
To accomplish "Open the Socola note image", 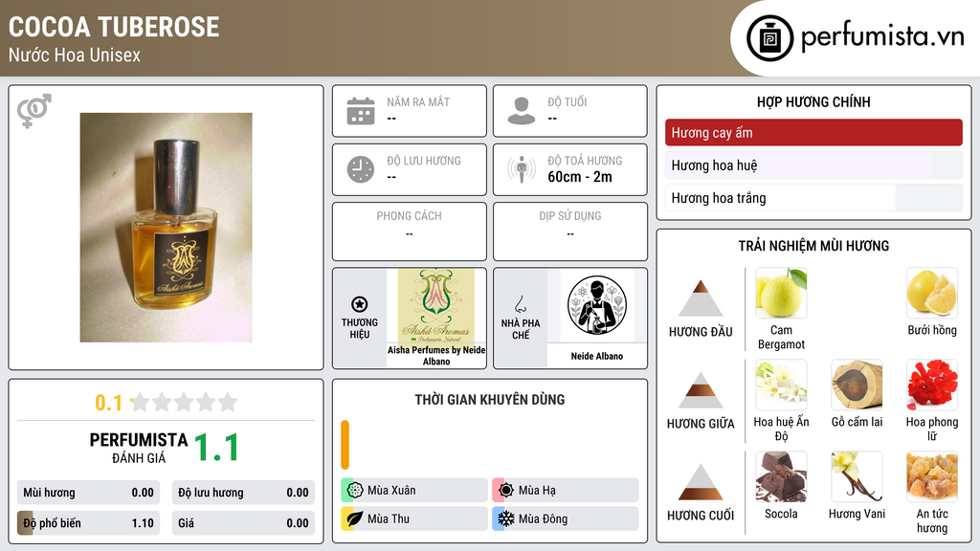I will (x=781, y=476).
